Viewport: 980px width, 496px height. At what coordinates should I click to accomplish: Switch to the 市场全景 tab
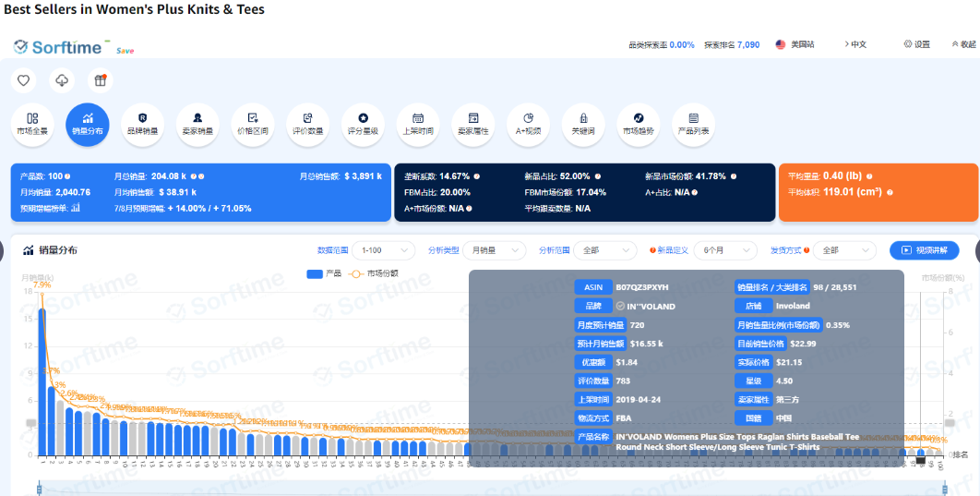pyautogui.click(x=32, y=125)
